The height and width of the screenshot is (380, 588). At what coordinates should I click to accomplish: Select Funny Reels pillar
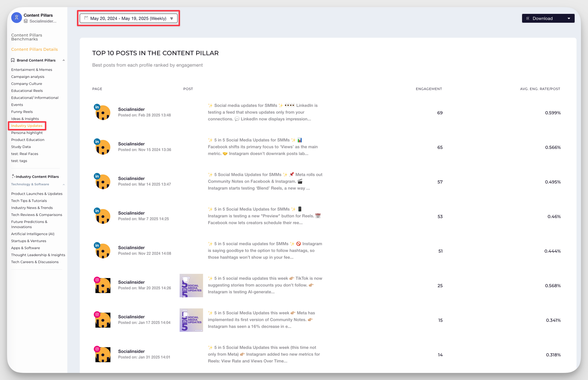(x=22, y=112)
